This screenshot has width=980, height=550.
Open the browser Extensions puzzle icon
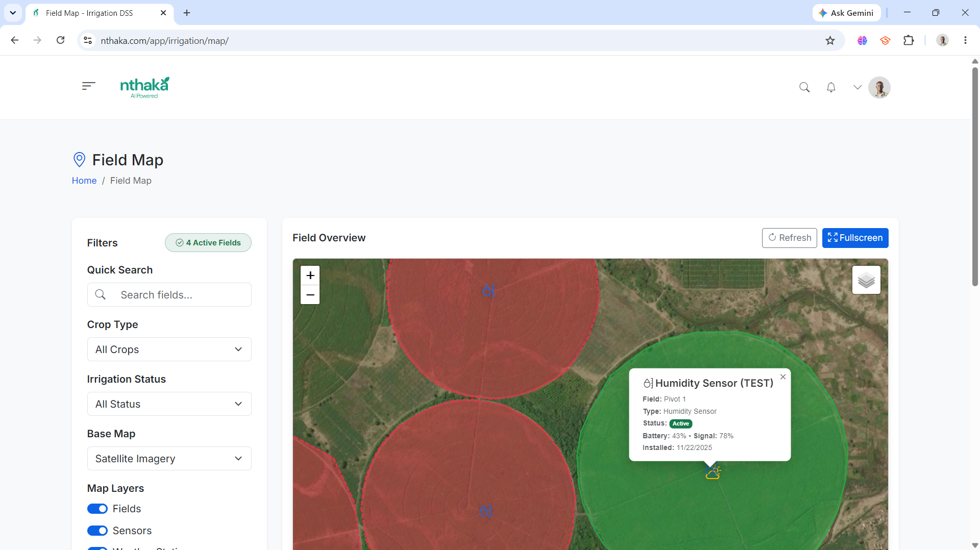tap(909, 40)
